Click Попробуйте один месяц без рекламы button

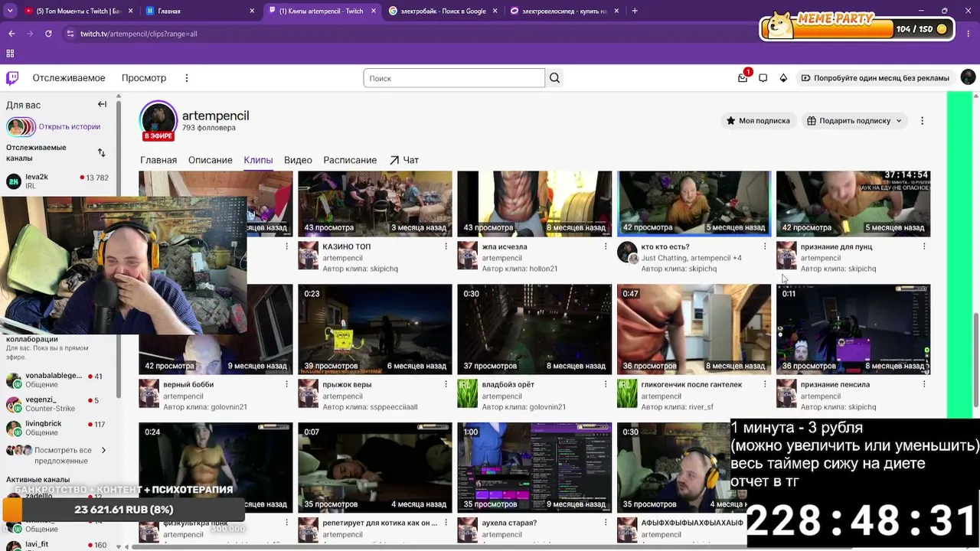(875, 78)
